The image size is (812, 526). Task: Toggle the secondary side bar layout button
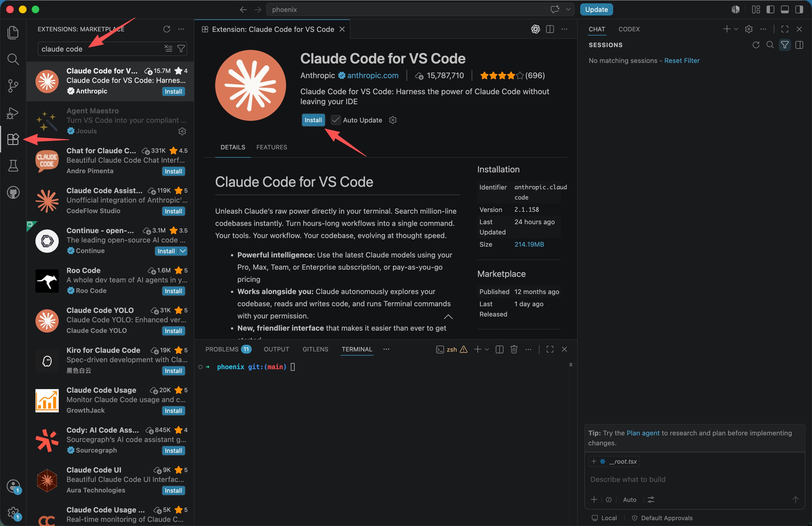(x=799, y=9)
